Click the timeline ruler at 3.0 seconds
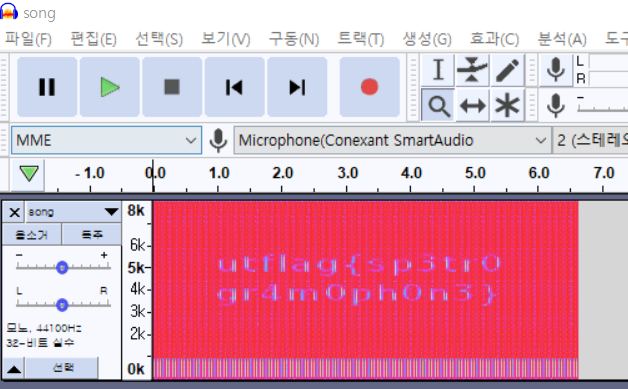Screen dimensions: 628x389 click(347, 173)
